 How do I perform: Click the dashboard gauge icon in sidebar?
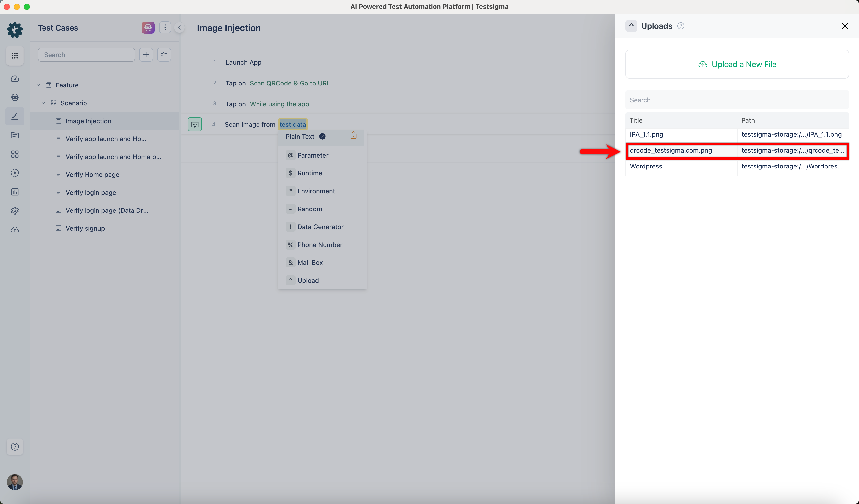click(15, 79)
